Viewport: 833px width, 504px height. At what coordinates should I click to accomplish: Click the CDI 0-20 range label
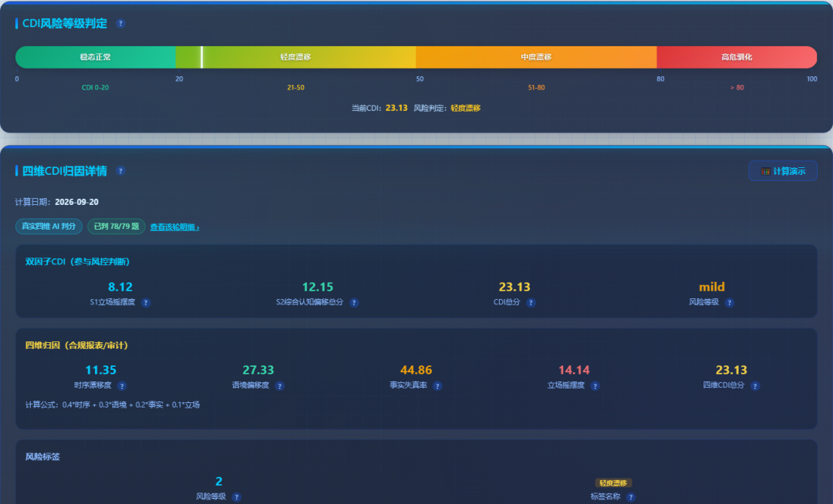(95, 88)
